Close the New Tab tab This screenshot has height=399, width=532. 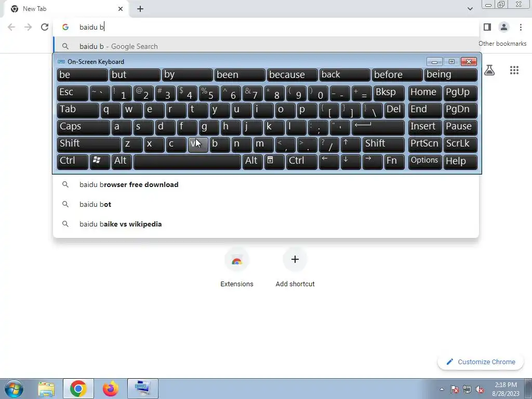click(121, 9)
